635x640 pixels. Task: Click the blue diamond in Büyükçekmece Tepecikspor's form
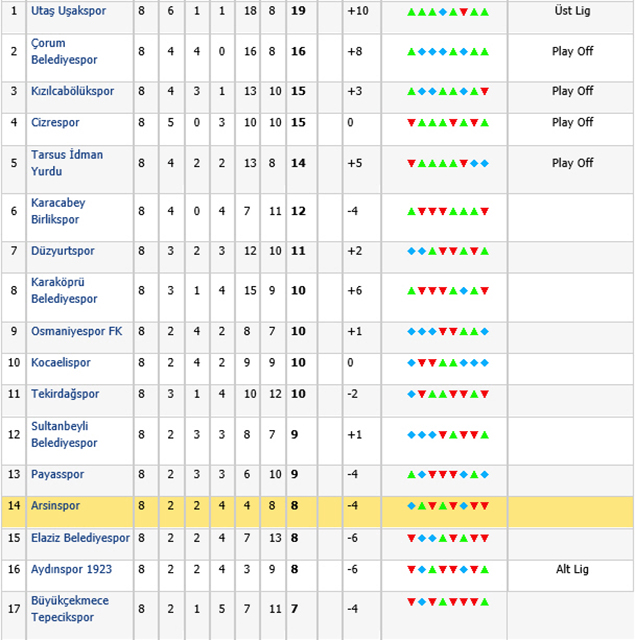coord(422,602)
